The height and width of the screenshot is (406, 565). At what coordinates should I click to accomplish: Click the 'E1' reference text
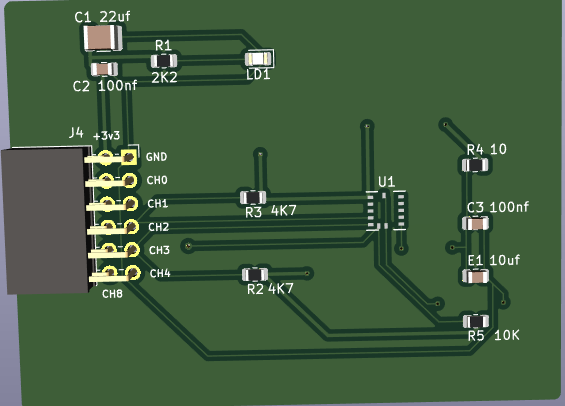pos(475,260)
